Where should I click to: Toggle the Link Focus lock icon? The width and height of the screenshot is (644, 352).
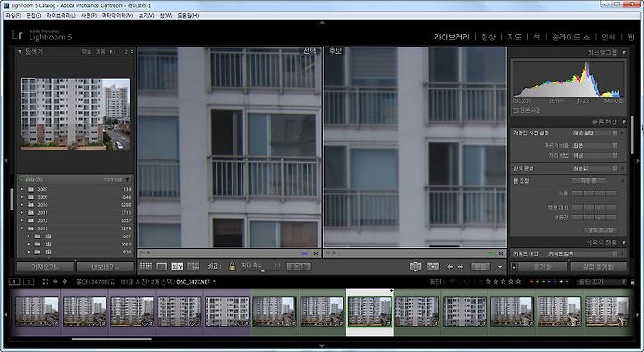coord(232,267)
